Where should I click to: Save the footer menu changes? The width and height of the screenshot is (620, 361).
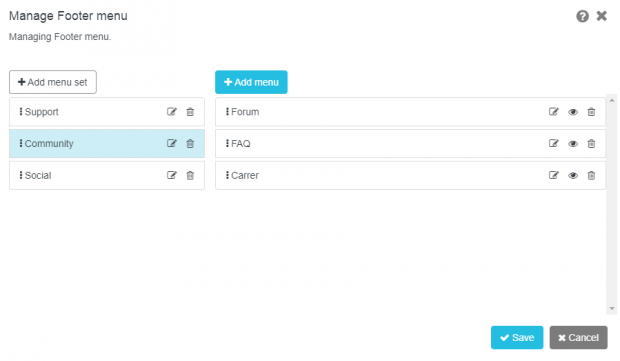517,338
